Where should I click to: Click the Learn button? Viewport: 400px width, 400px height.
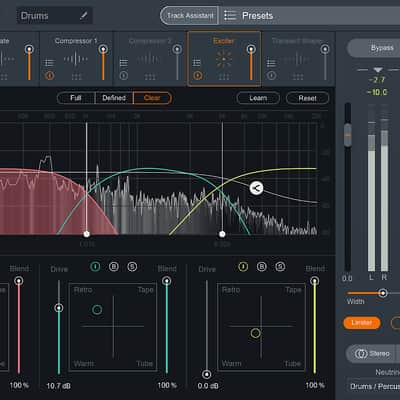tap(258, 98)
